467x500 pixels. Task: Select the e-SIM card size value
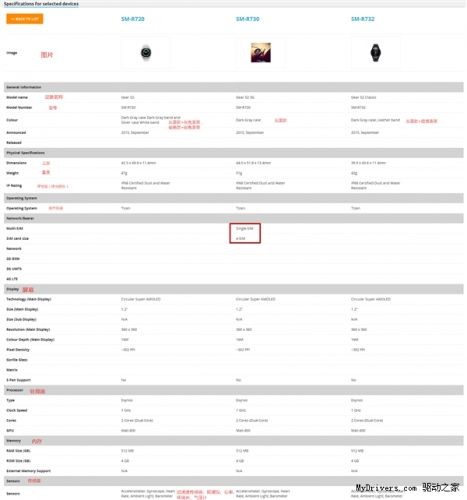click(240, 239)
